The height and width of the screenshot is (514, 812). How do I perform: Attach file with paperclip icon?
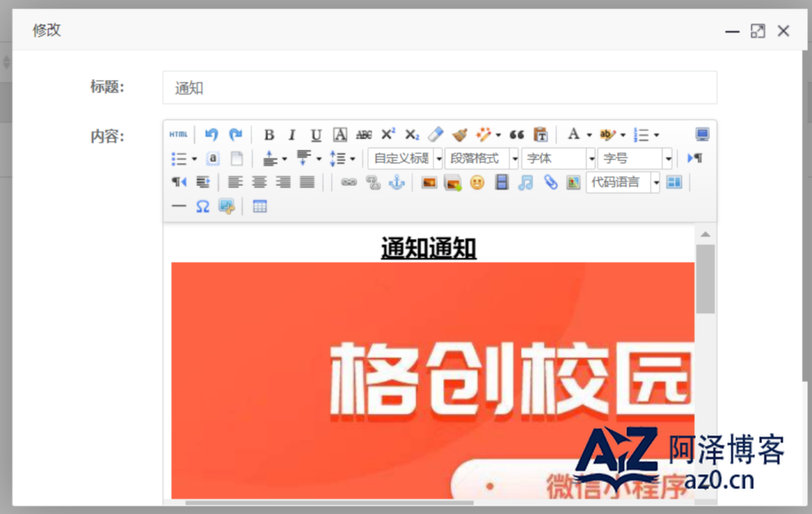click(550, 182)
